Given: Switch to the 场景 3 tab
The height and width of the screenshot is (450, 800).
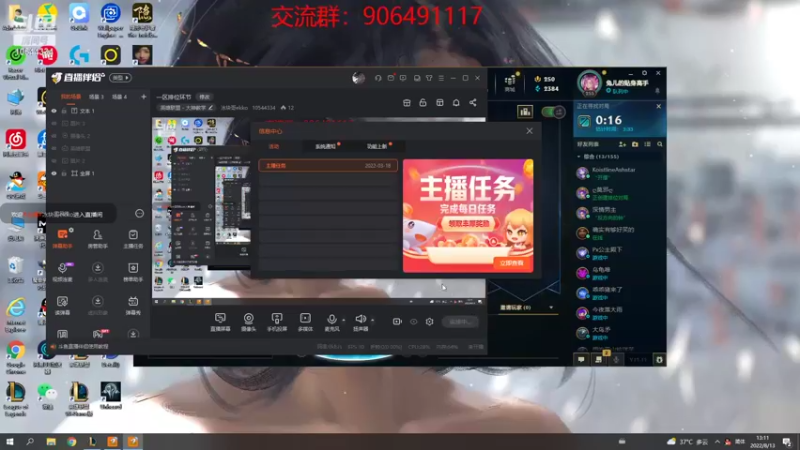Looking at the screenshot, I should pos(96,96).
